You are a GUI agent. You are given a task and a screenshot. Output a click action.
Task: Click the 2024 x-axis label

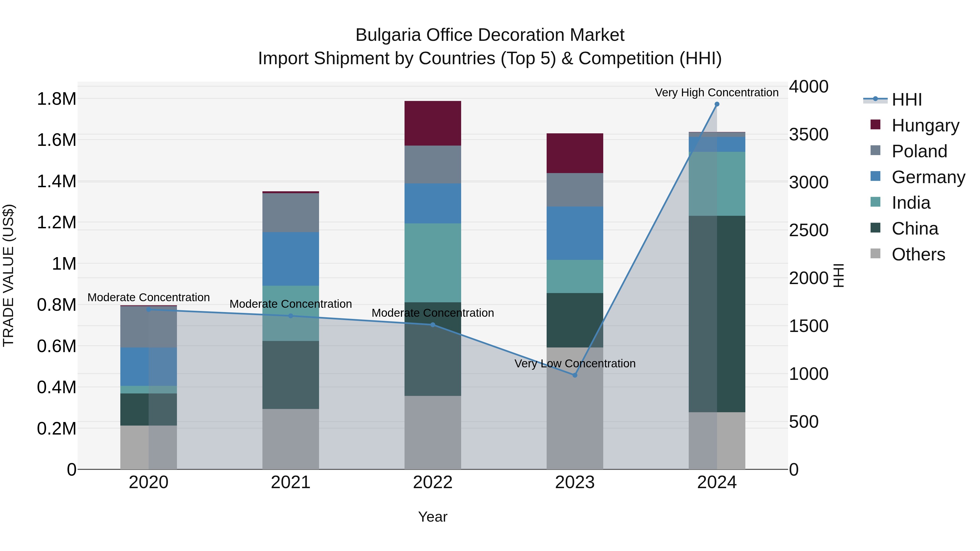717,482
